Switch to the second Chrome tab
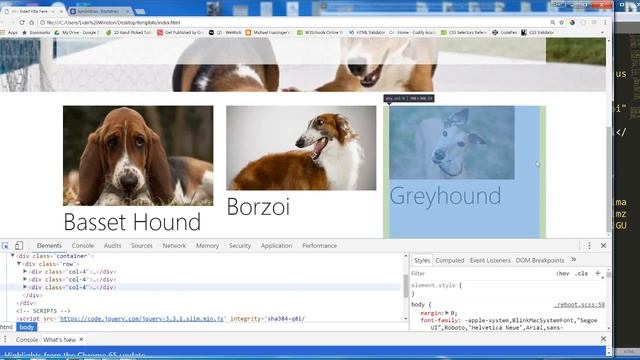The width and height of the screenshot is (640, 360). (x=99, y=11)
